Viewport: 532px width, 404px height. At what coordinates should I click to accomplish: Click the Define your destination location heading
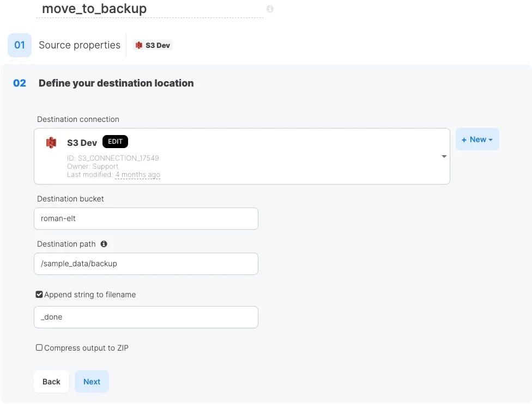[116, 83]
